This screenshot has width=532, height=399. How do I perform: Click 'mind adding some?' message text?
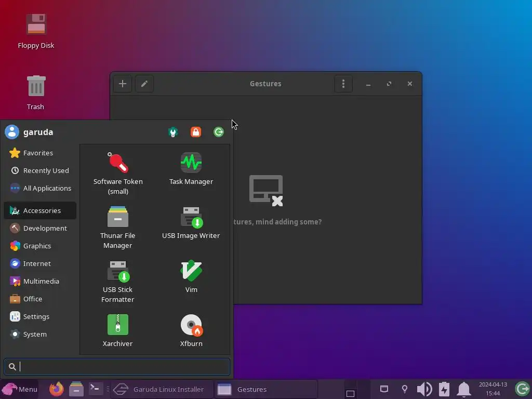coord(288,222)
